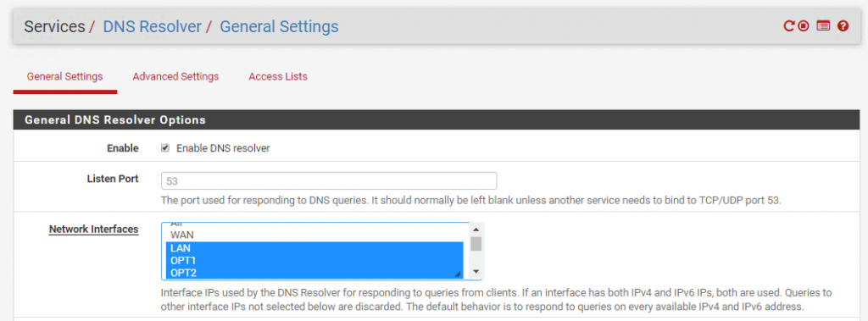Click the list box resize handle
This screenshot has width=868, height=321.
point(458,274)
